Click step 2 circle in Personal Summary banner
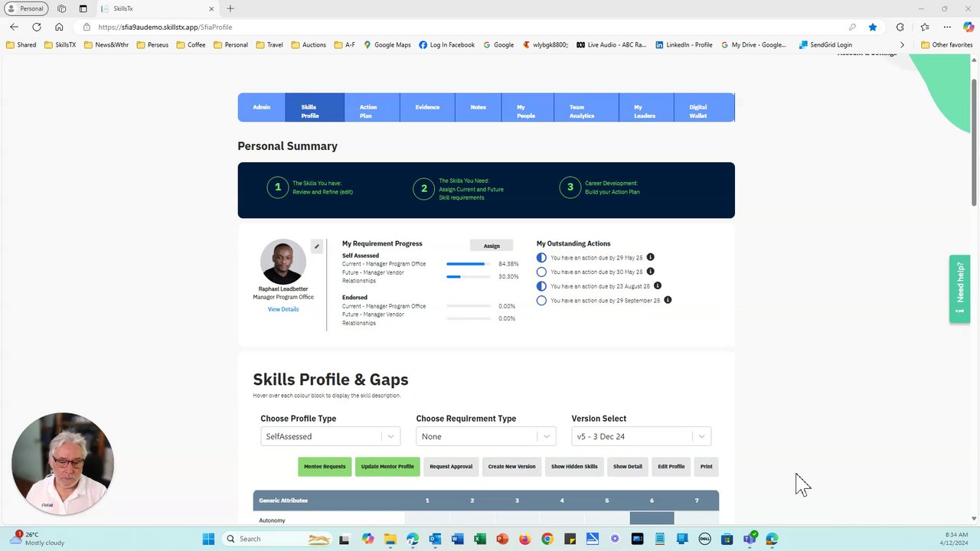 tap(423, 189)
